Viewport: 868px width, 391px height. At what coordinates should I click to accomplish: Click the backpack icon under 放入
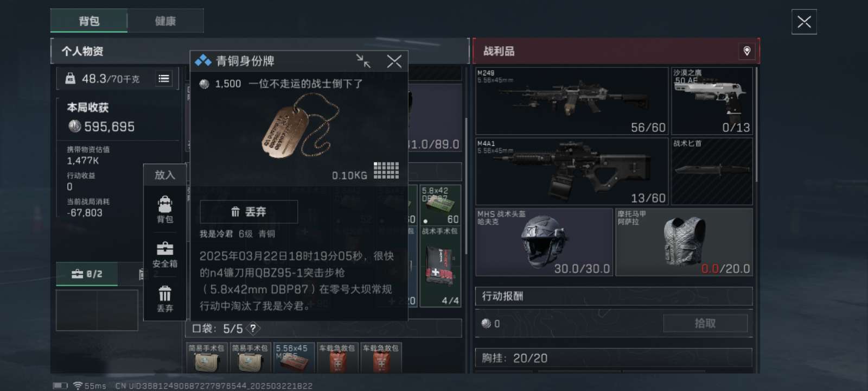click(165, 209)
